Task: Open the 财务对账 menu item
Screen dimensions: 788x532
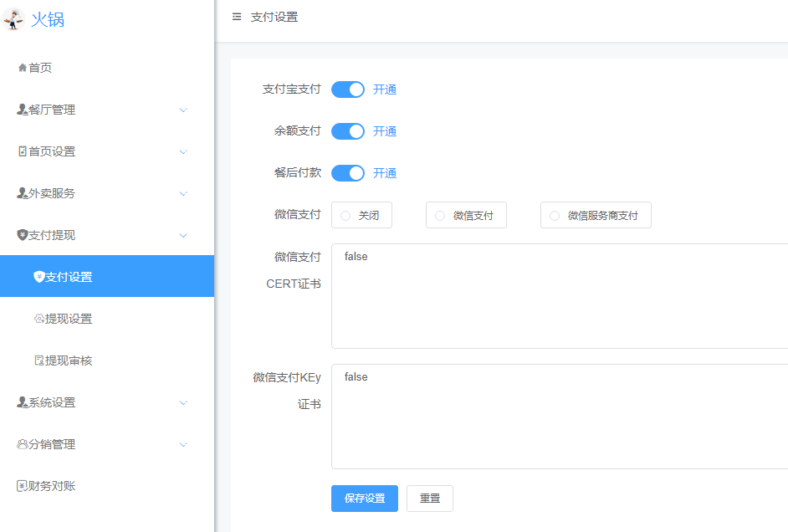Action: pos(107,486)
